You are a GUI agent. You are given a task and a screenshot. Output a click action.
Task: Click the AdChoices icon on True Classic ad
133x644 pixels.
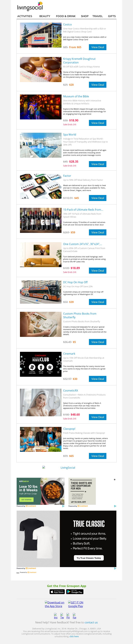coord(115,568)
